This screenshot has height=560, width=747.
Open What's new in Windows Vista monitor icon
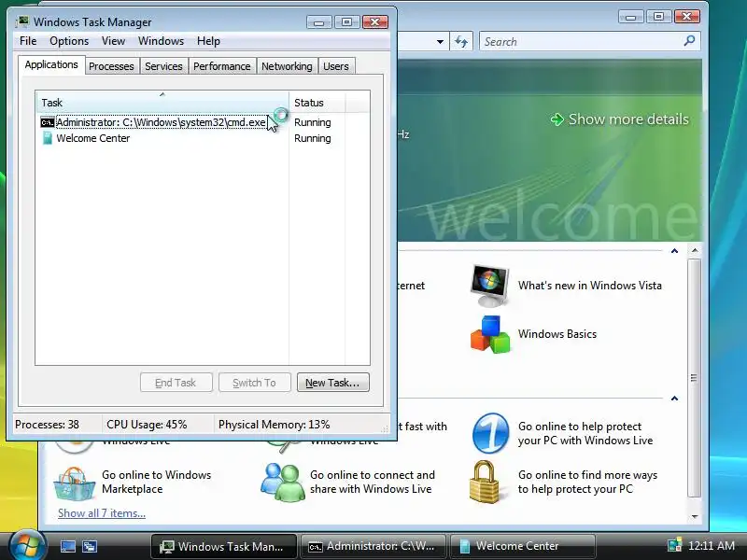click(x=489, y=286)
